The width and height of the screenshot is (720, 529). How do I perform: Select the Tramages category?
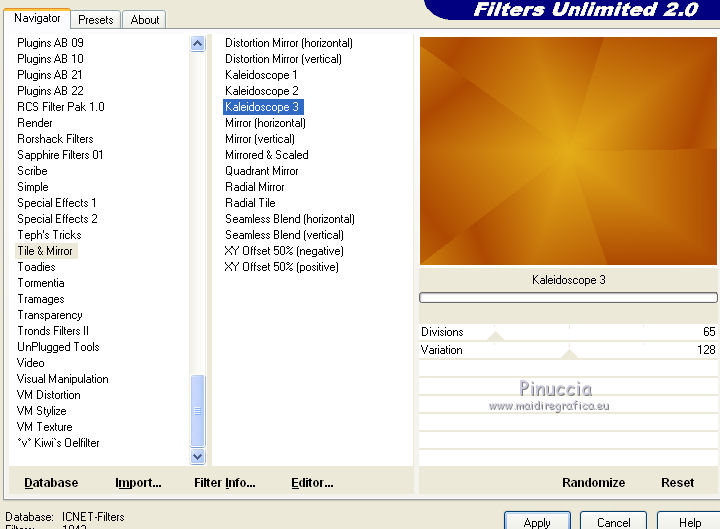(41, 299)
